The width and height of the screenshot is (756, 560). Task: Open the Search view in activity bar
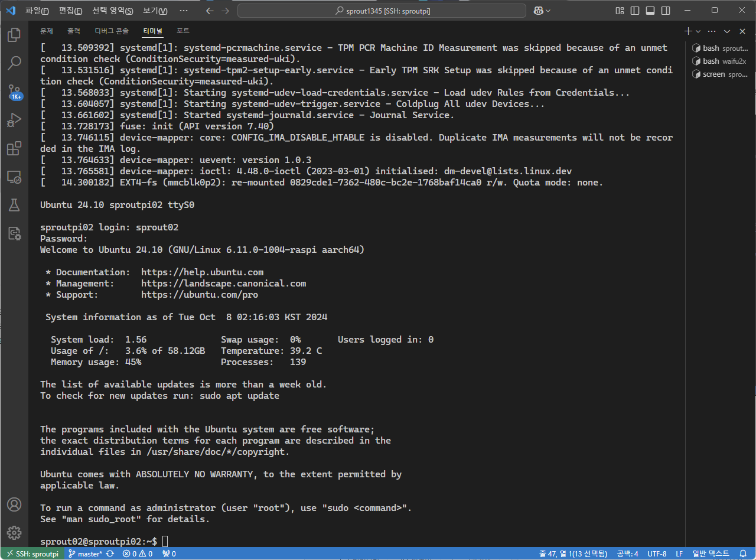coord(14,63)
